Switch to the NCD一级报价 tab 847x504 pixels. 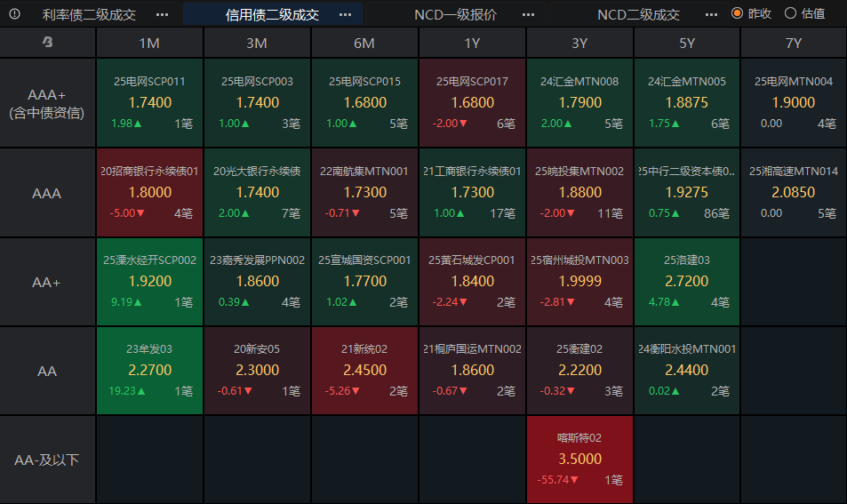[x=455, y=14]
